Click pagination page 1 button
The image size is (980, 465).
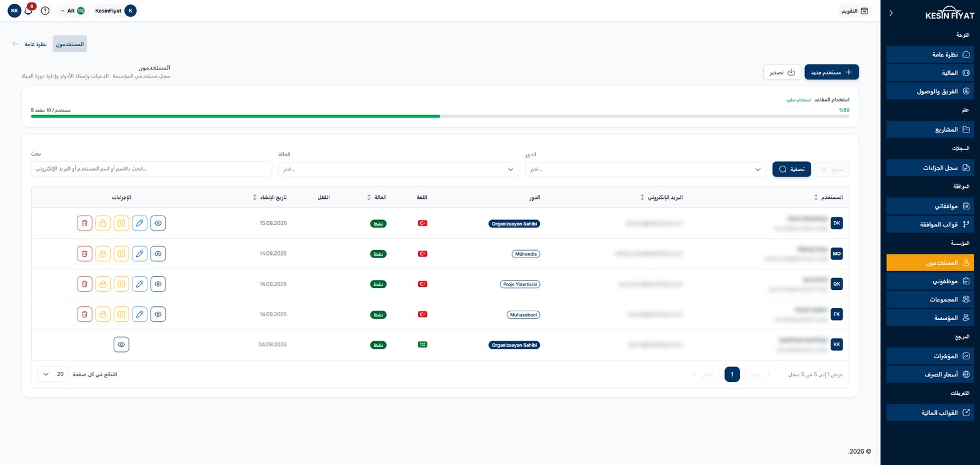point(732,374)
